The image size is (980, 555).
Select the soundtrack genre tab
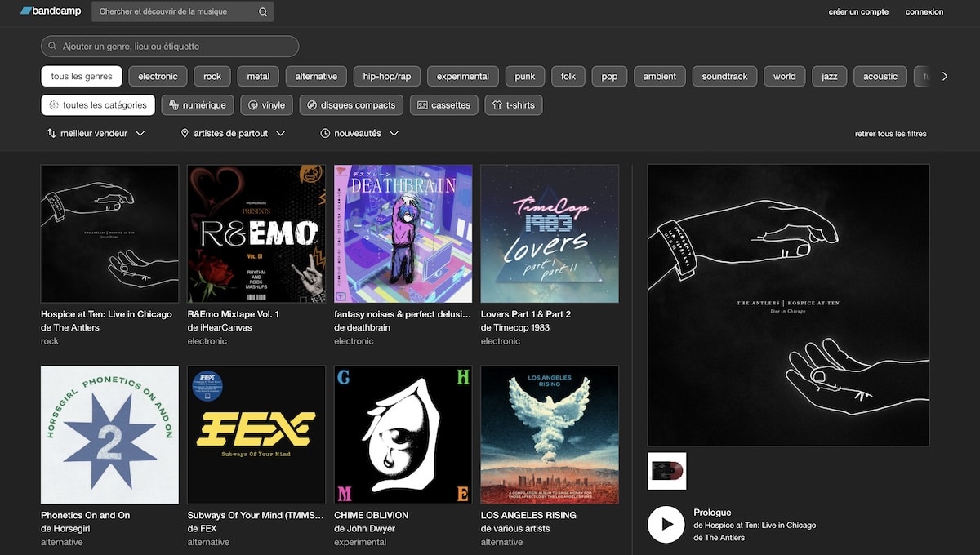tap(725, 77)
